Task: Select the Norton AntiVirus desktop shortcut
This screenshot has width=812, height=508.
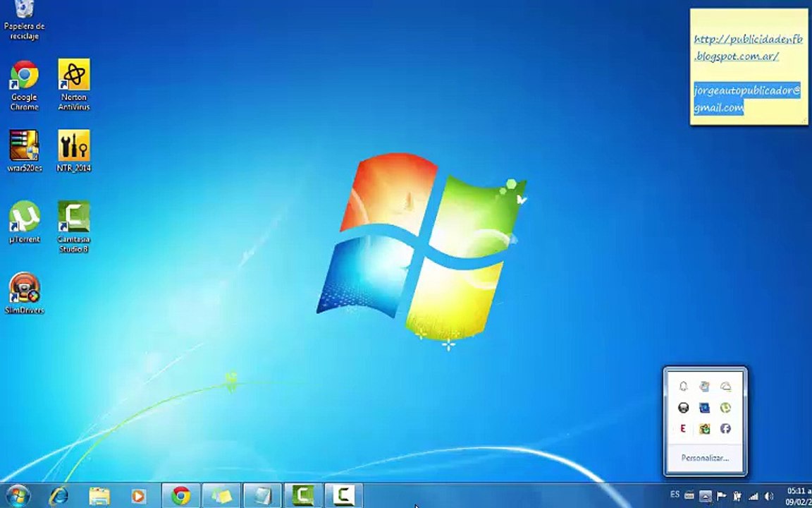Action: 74,85
